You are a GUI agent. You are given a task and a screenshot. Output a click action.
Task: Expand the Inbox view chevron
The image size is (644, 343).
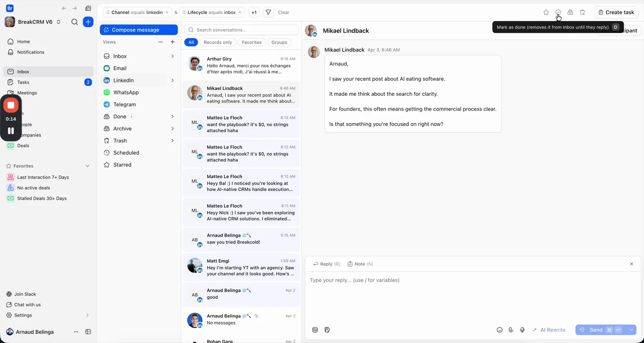173,56
